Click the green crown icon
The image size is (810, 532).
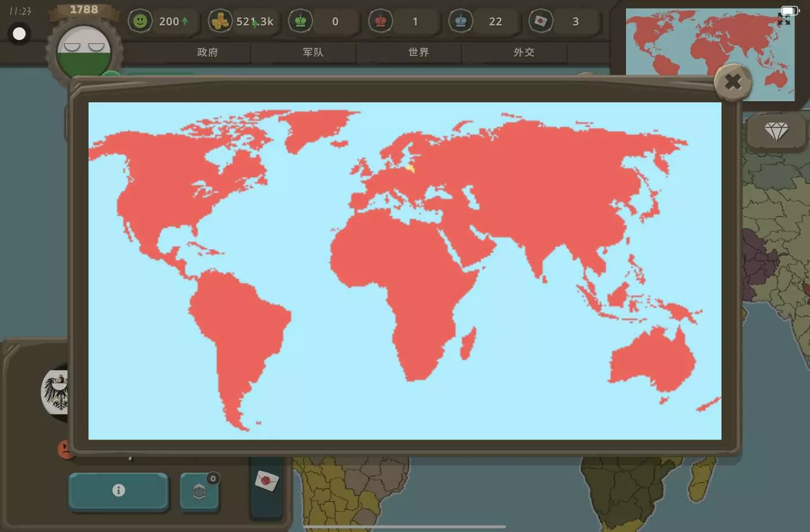coord(300,21)
